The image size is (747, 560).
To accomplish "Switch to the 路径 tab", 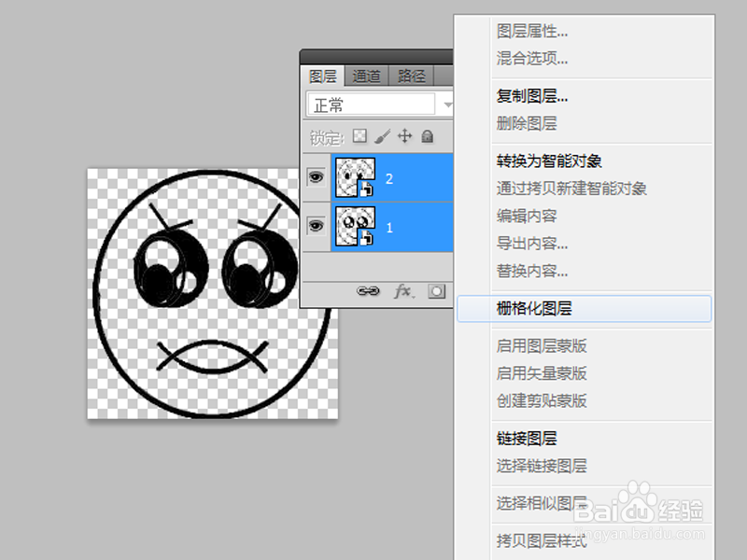I will point(411,77).
